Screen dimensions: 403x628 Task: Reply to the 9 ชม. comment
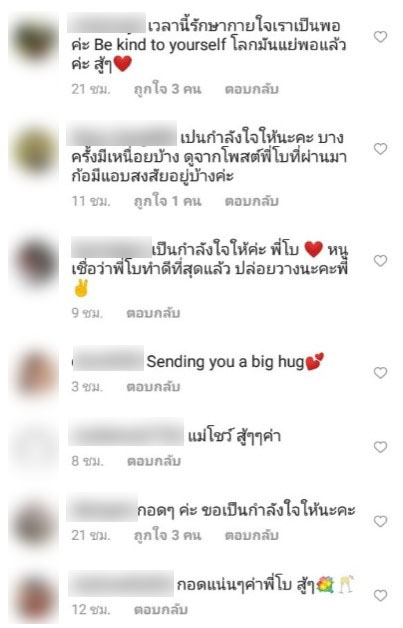153,313
